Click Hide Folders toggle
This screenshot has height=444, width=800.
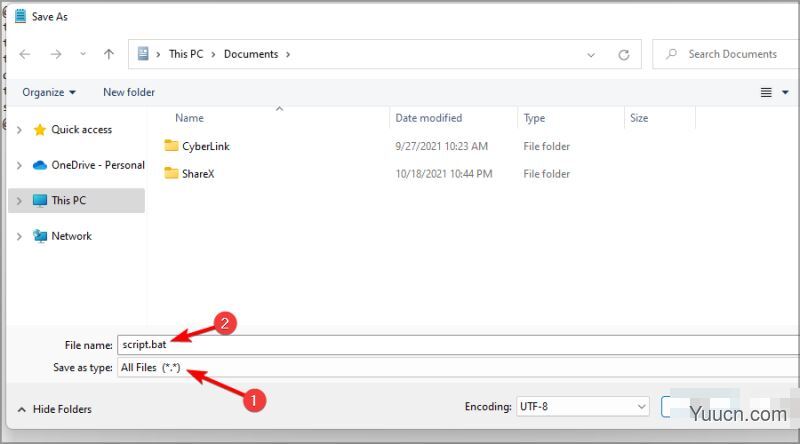tap(55, 409)
